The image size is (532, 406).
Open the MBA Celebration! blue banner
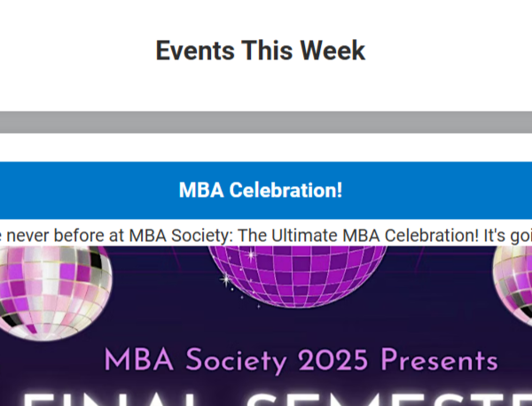coord(260,191)
